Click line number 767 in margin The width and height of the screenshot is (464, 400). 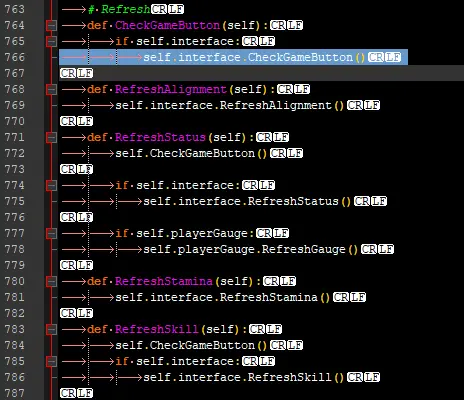15,73
